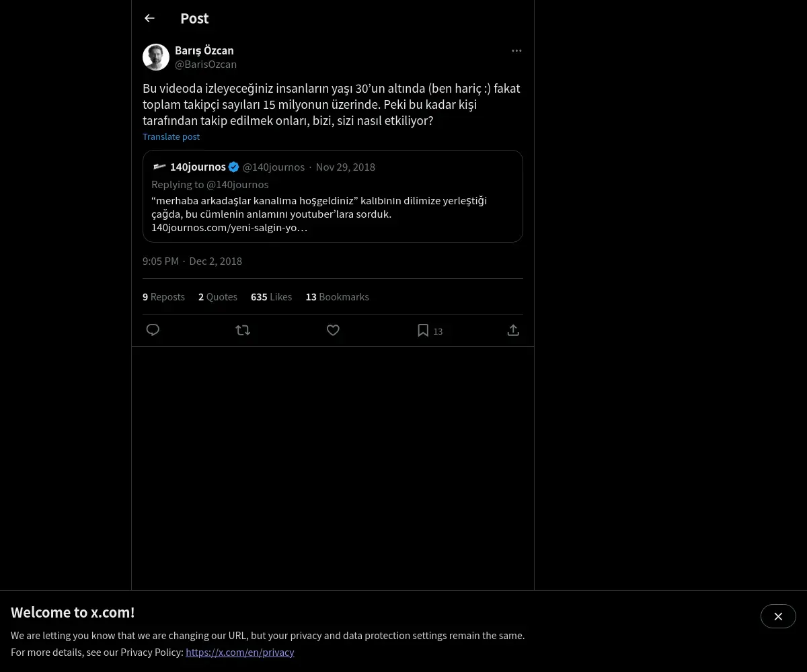The height and width of the screenshot is (672, 807).
Task: Open the quoted 140journos post text
Action: pos(319,214)
